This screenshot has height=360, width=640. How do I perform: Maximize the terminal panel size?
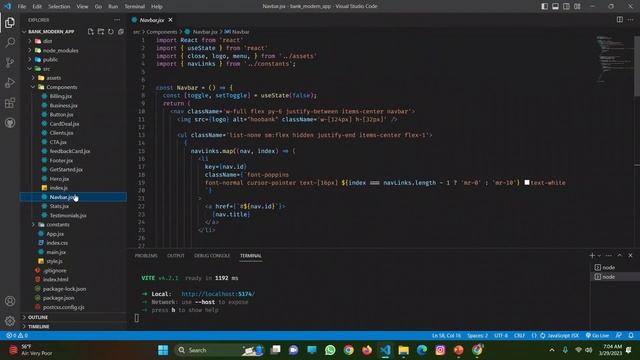tap(620, 256)
